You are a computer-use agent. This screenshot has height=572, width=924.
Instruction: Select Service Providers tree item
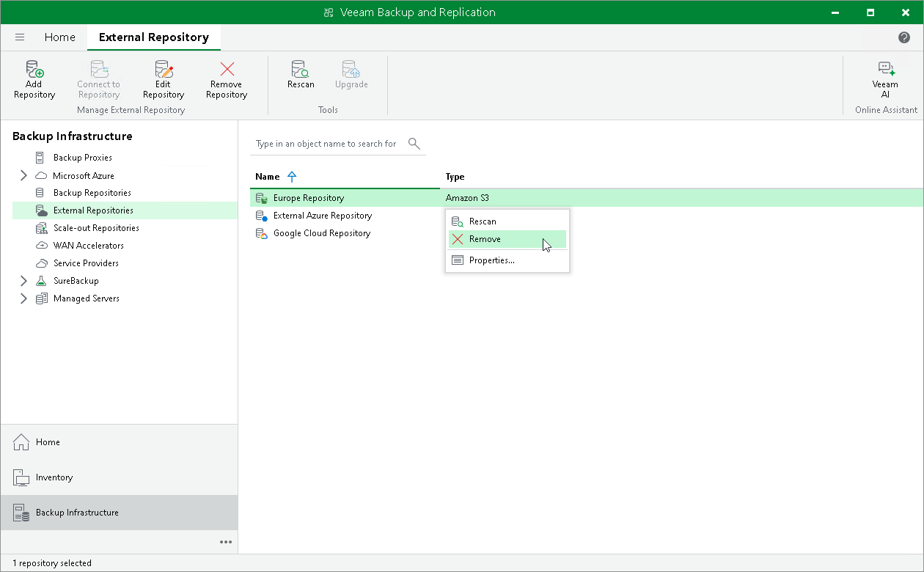tap(86, 263)
